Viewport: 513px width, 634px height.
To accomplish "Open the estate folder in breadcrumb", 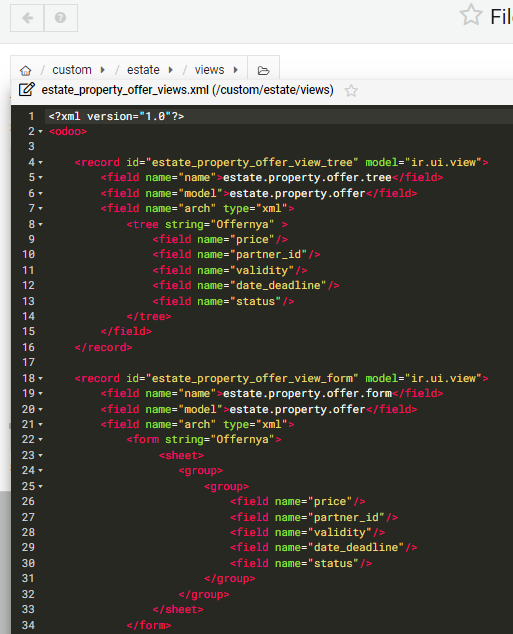I will tap(143, 70).
